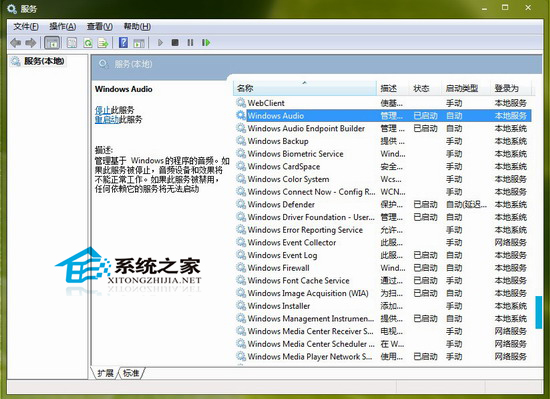The height and width of the screenshot is (399, 550).
Task: Switch to the 扩展 tab
Action: click(105, 373)
